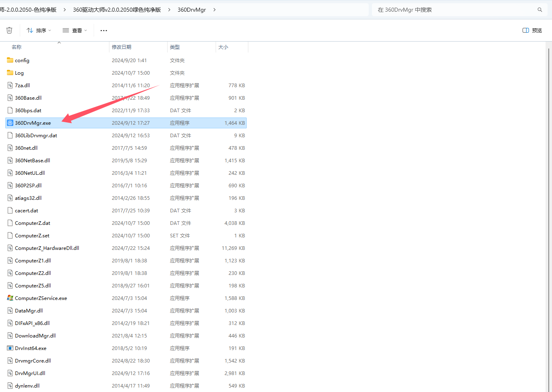Select the 360net.dll file icon
This screenshot has height=392, width=552.
tap(10, 148)
